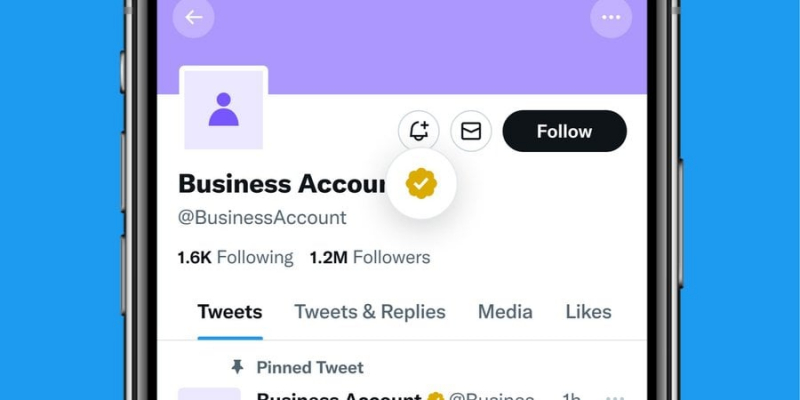This screenshot has height=400, width=800.
Task: Open the purple profile avatar picture
Action: 223,110
